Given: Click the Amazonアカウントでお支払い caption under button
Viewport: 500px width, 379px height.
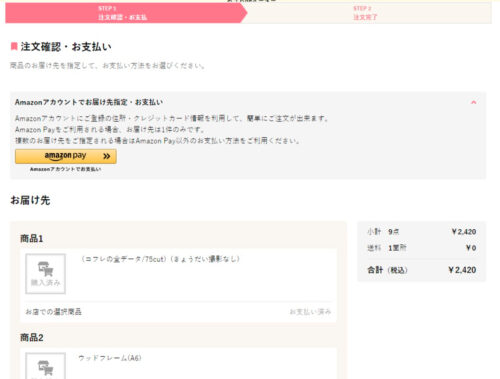Looking at the screenshot, I should coord(66,169).
